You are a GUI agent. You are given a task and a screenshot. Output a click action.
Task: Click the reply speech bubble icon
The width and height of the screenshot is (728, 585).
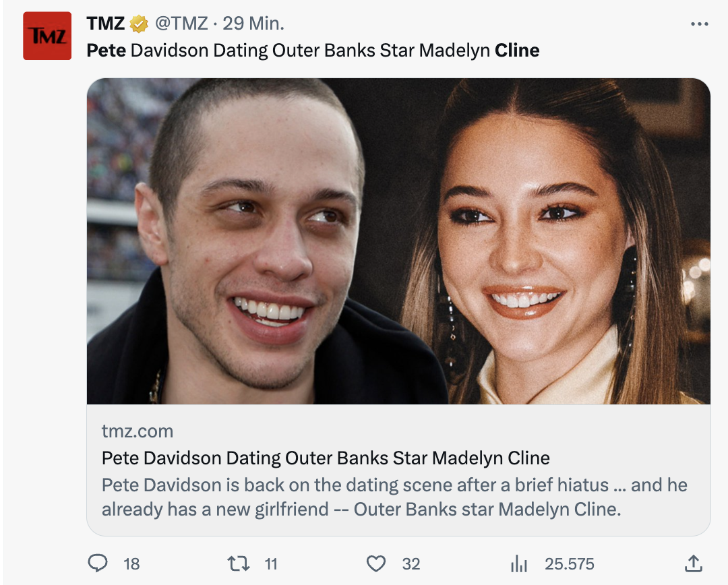tap(98, 563)
